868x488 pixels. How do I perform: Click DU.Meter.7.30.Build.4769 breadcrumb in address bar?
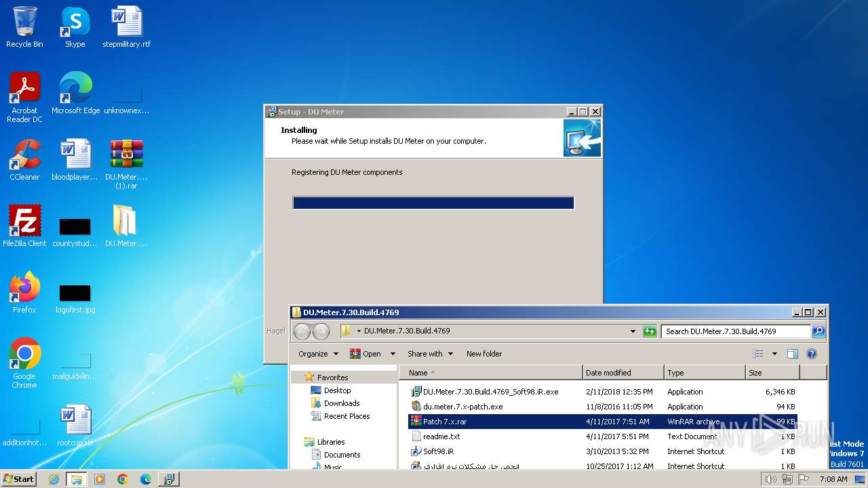coord(407,331)
